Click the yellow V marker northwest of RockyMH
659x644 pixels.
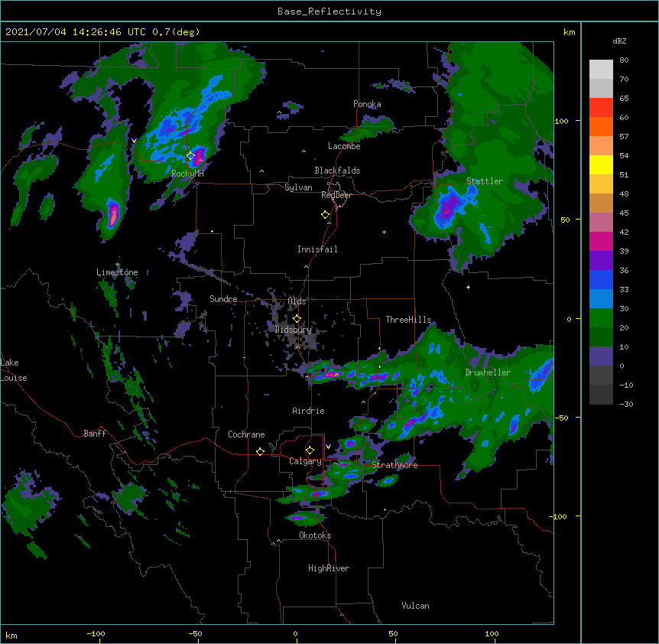point(134,141)
